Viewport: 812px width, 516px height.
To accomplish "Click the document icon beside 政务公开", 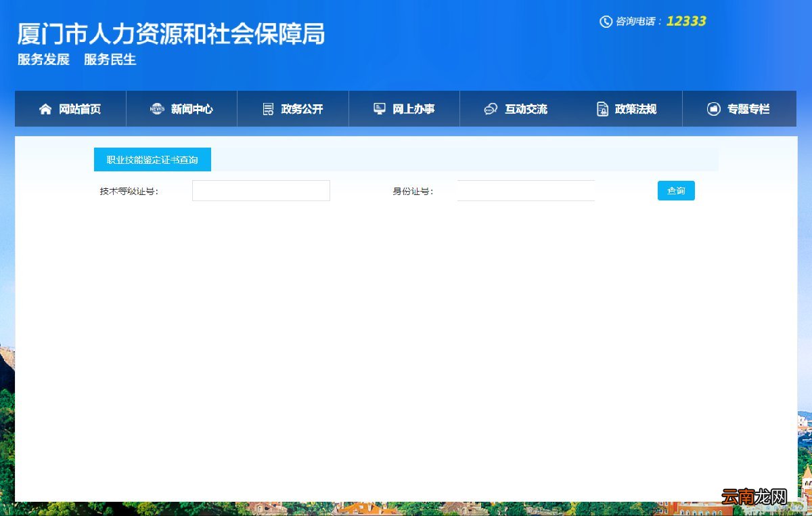I will click(268, 109).
